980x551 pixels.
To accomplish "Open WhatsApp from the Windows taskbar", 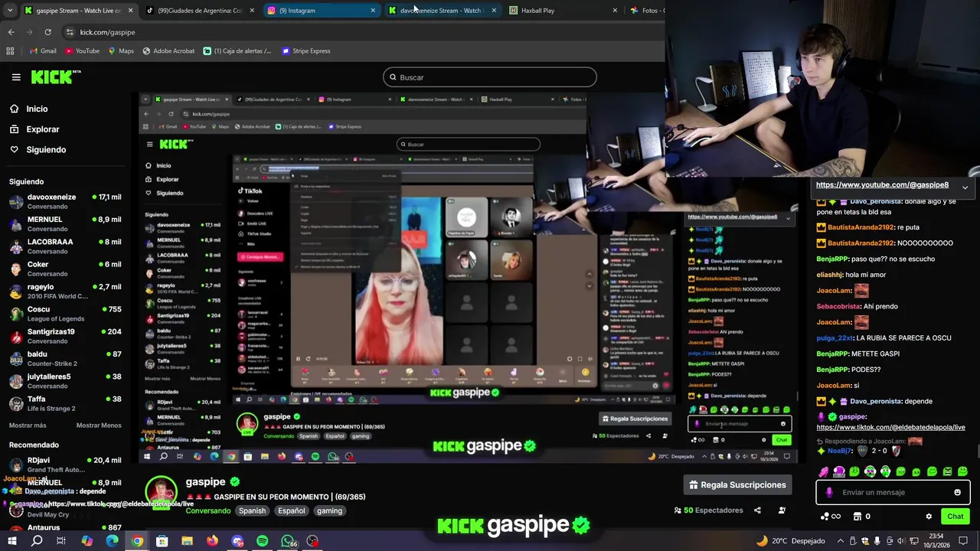I will [288, 541].
